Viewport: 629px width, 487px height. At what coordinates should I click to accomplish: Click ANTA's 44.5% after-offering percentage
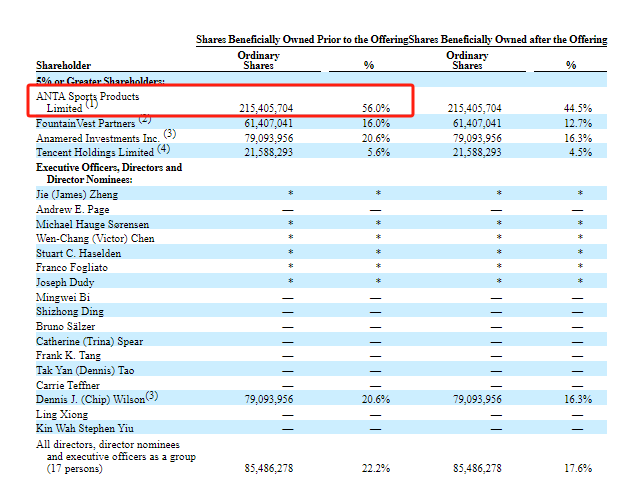click(x=578, y=108)
